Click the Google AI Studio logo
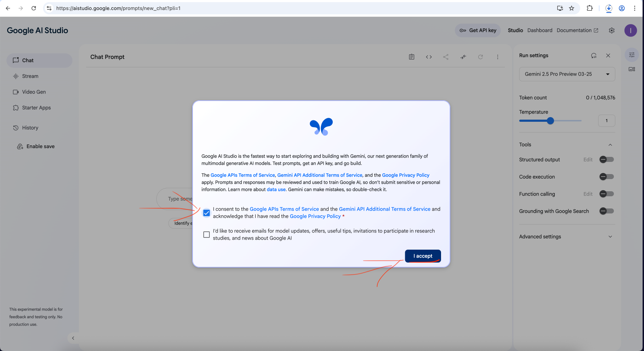The height and width of the screenshot is (351, 644). coord(37,30)
